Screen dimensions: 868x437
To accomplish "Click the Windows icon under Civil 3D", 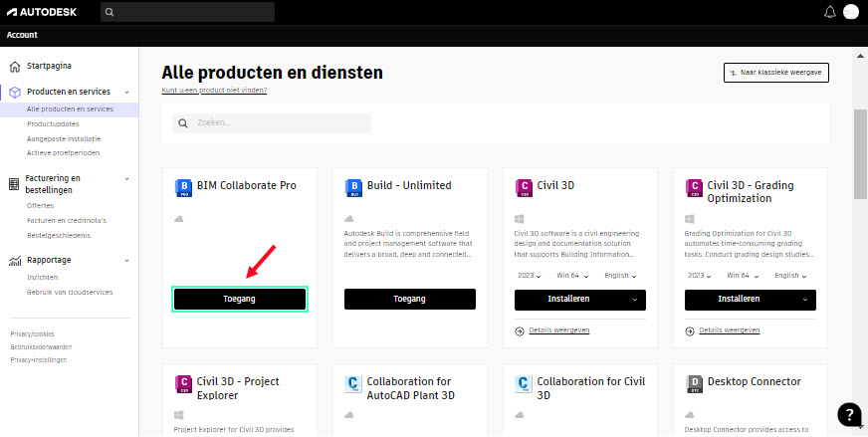I will pyautogui.click(x=520, y=219).
